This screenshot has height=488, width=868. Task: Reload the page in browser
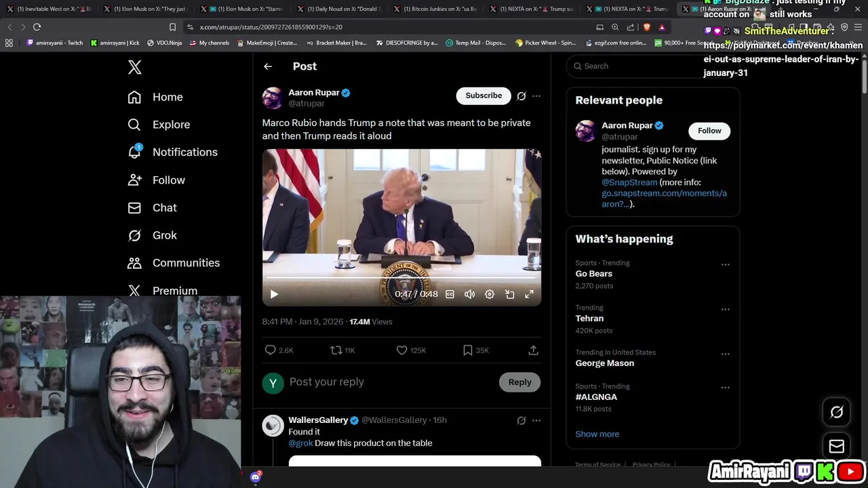(37, 27)
